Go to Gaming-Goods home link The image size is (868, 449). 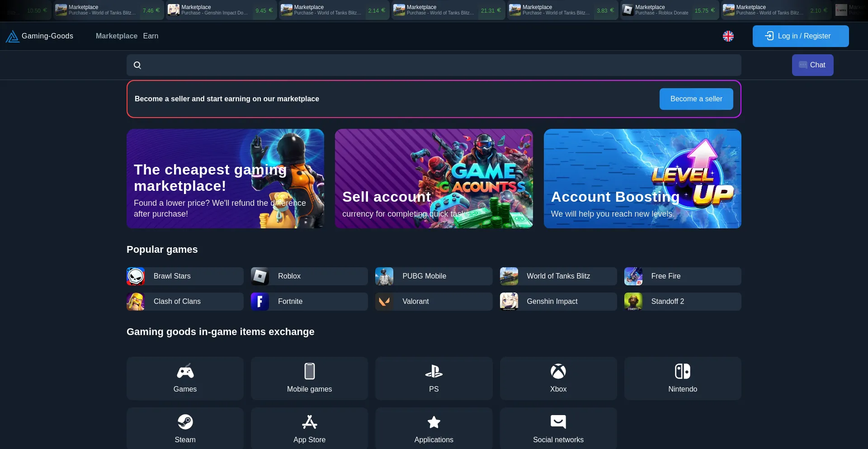click(x=39, y=36)
